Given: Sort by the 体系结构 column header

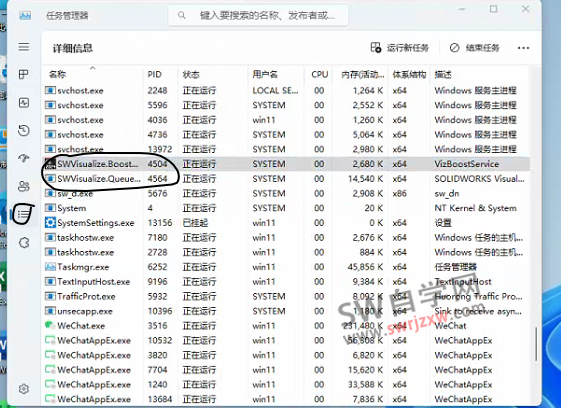Looking at the screenshot, I should click(x=409, y=74).
